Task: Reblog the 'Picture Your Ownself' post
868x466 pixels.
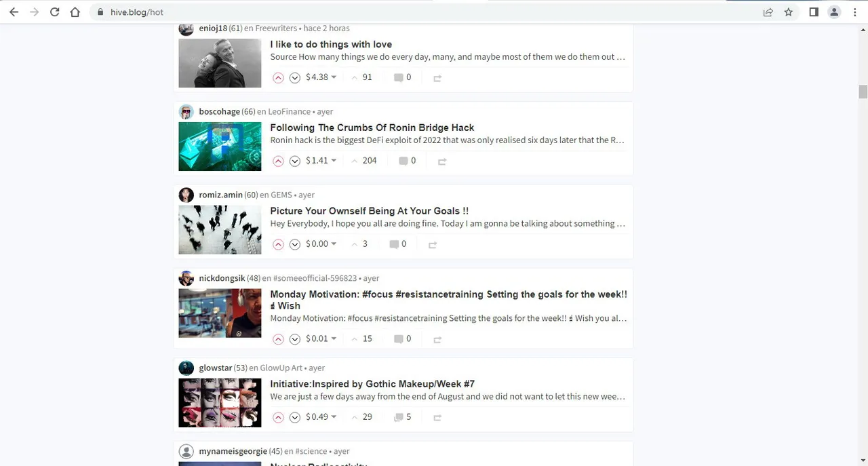Action: pos(433,245)
